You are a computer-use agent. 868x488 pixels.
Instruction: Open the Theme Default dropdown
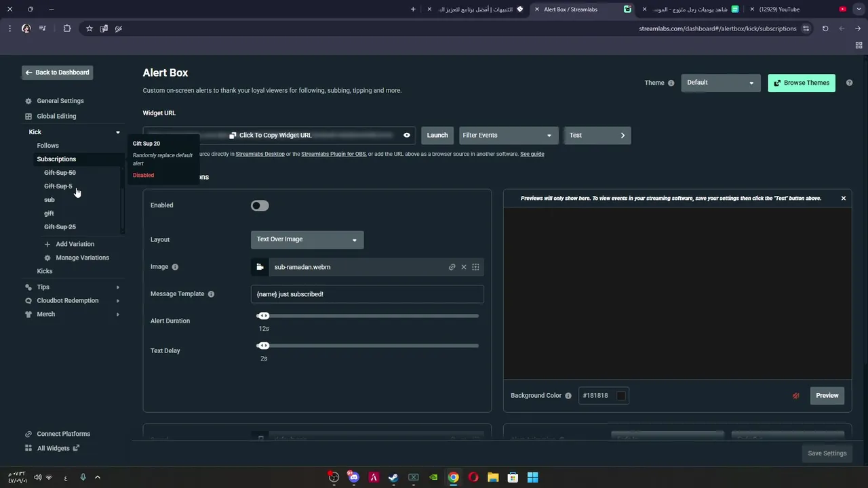pos(721,83)
